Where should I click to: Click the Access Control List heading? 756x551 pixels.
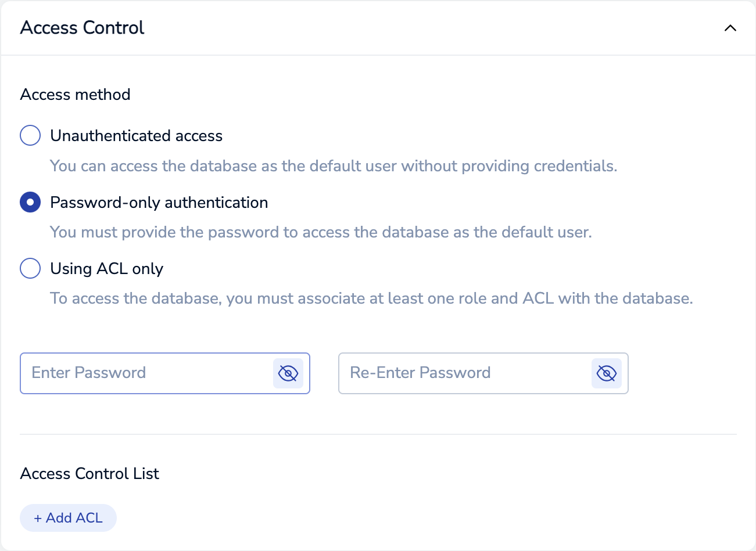(89, 474)
